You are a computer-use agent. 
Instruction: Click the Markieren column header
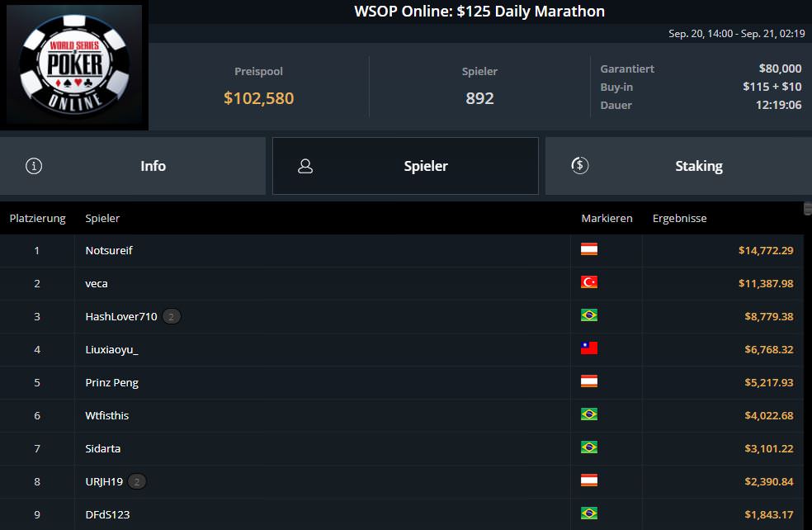pyautogui.click(x=607, y=219)
